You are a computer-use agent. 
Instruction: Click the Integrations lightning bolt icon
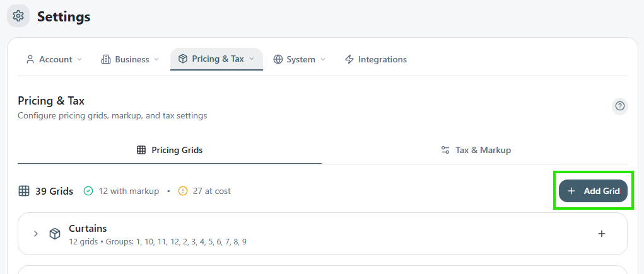coord(349,59)
